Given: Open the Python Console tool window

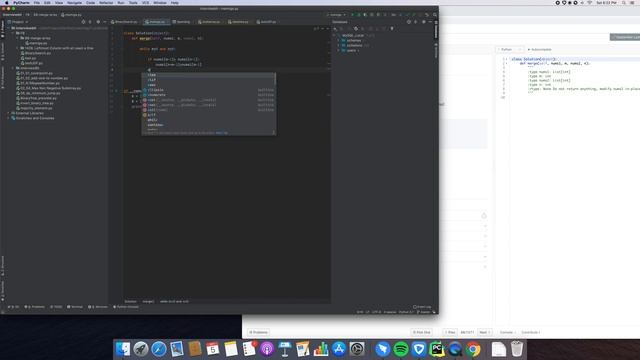Looking at the screenshot, I should [x=126, y=307].
